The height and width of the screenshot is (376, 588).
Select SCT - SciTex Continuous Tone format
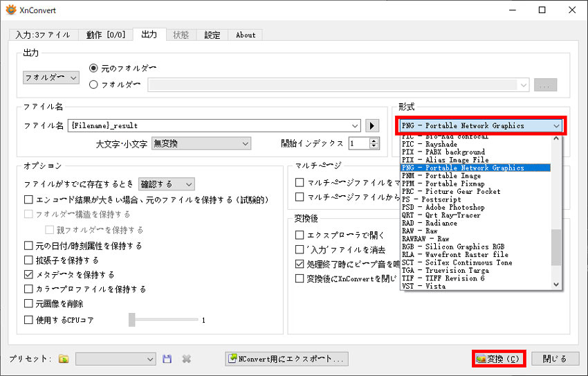click(475, 262)
